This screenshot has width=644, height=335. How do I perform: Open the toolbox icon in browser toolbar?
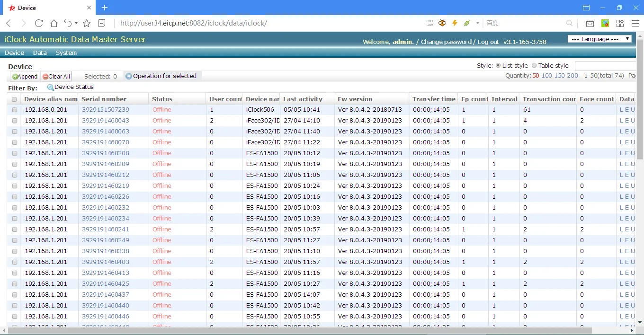(590, 23)
